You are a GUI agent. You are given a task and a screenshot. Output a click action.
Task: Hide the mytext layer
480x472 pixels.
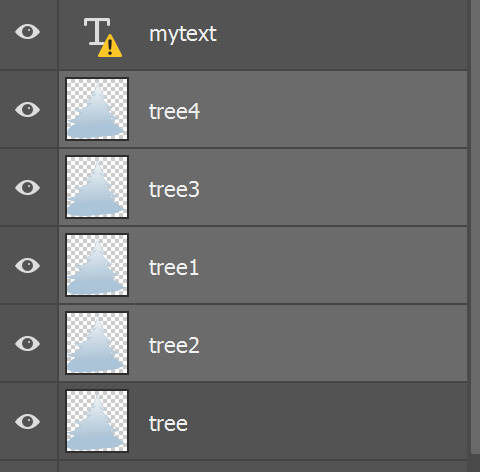27,32
